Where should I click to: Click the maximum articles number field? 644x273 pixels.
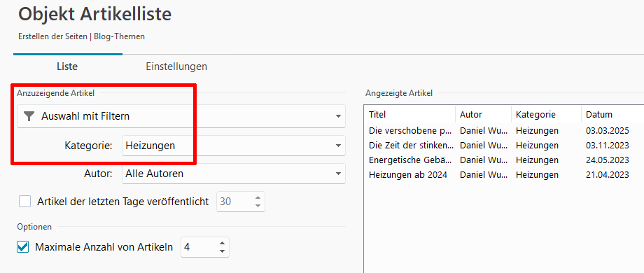click(x=199, y=247)
